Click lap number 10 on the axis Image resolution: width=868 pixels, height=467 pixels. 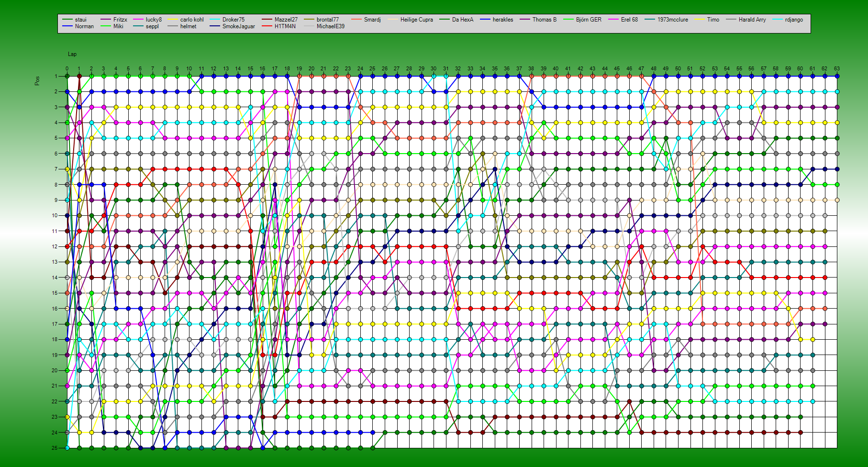[189, 68]
